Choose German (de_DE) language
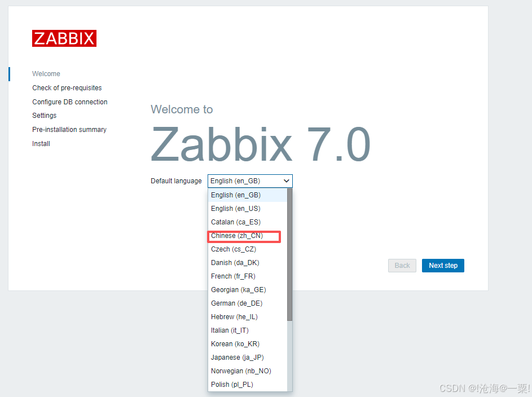Image resolution: width=532 pixels, height=397 pixels. [x=248, y=303]
